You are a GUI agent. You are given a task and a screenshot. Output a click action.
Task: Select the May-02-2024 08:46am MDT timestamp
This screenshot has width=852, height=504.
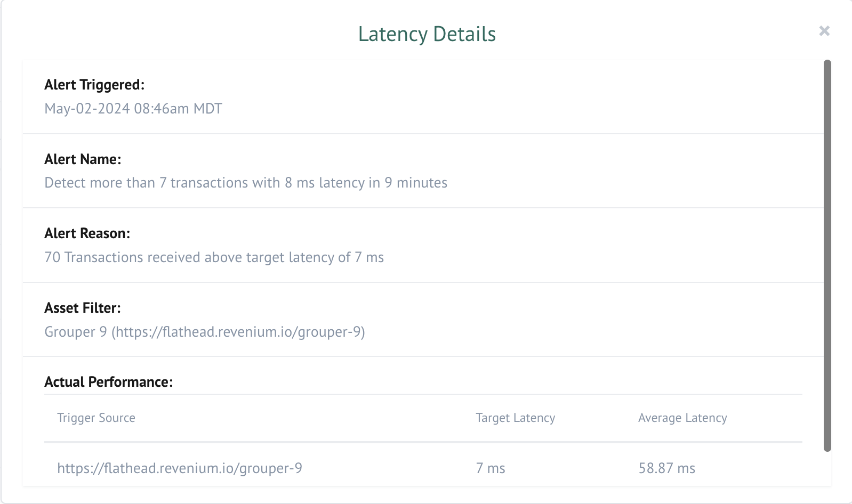[133, 109]
